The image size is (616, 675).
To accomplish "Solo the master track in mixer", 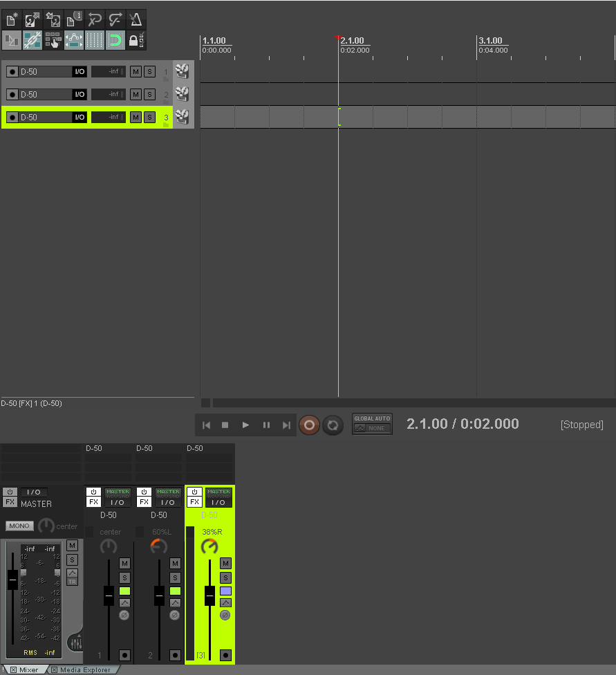I will [73, 560].
